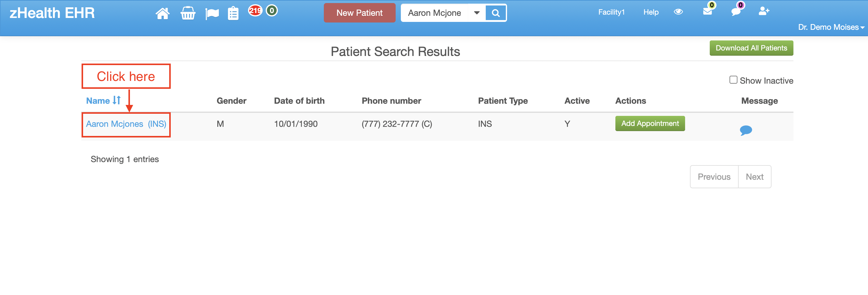Expand the patient search dropdown arrow

(x=477, y=13)
